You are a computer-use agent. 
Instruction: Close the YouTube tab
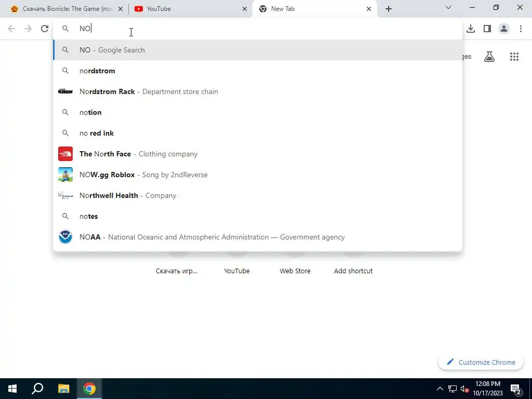coord(245,9)
